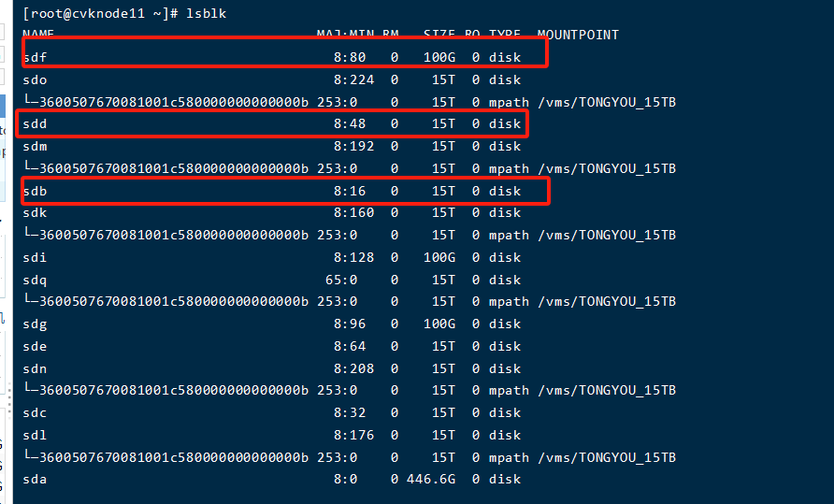Click the MOUNTPOINT column header

(578, 36)
